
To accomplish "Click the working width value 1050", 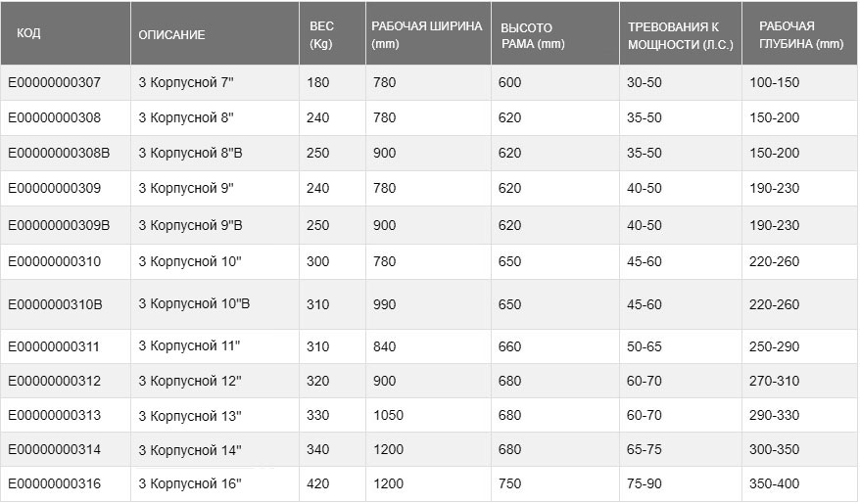I will pos(388,416).
